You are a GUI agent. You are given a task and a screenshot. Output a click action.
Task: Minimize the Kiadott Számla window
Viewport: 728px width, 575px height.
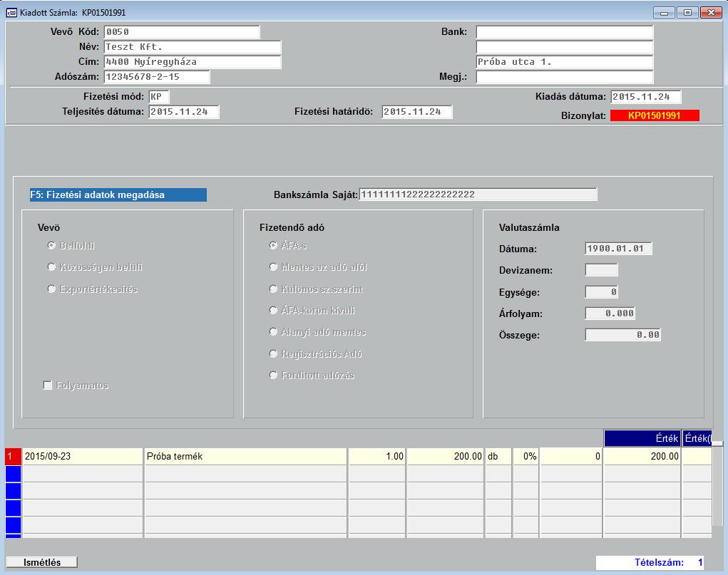[x=664, y=13]
